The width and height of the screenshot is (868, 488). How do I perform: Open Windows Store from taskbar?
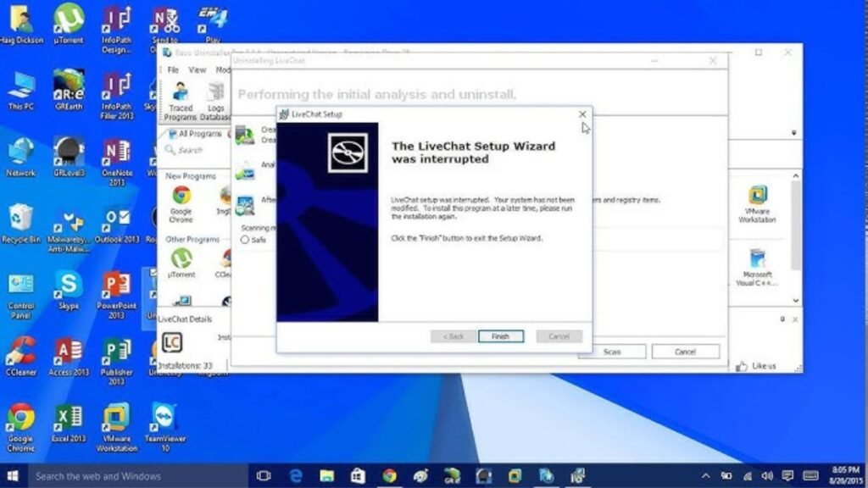pos(358,476)
